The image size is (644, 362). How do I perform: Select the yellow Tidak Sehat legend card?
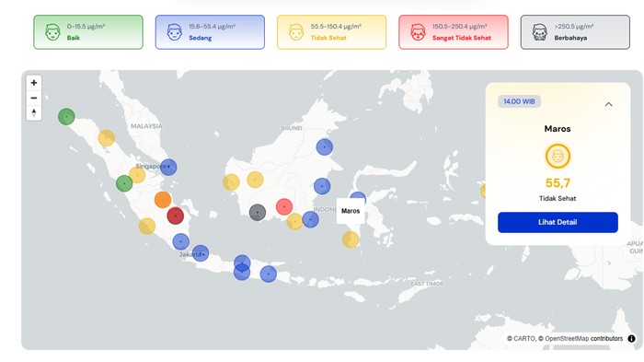click(331, 32)
